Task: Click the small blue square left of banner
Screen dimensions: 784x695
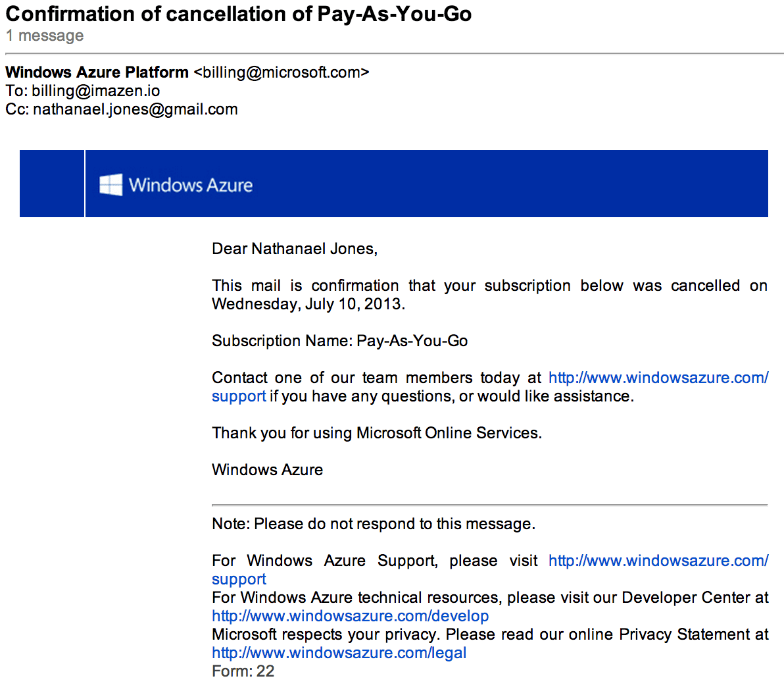Action: 52,184
